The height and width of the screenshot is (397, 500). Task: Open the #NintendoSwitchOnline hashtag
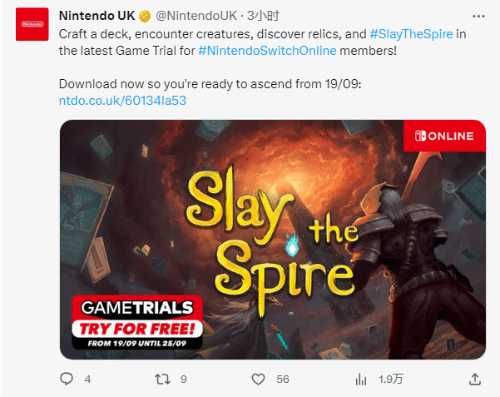click(267, 51)
